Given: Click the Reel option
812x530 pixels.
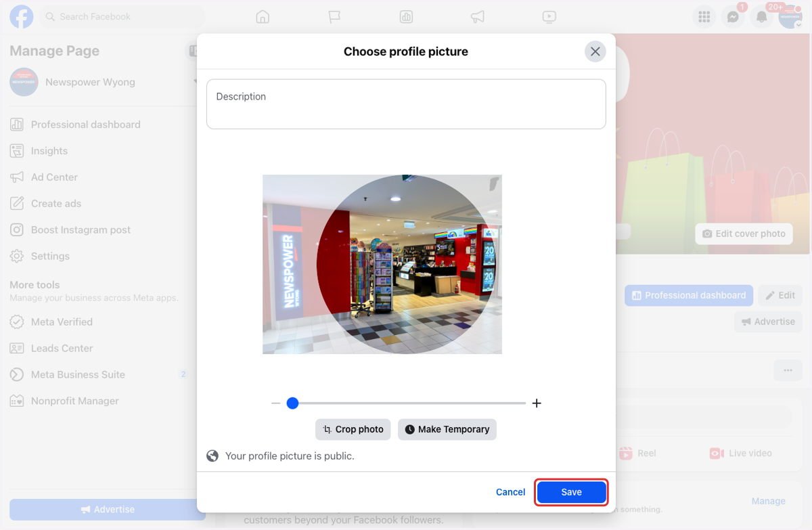Looking at the screenshot, I should [x=637, y=454].
